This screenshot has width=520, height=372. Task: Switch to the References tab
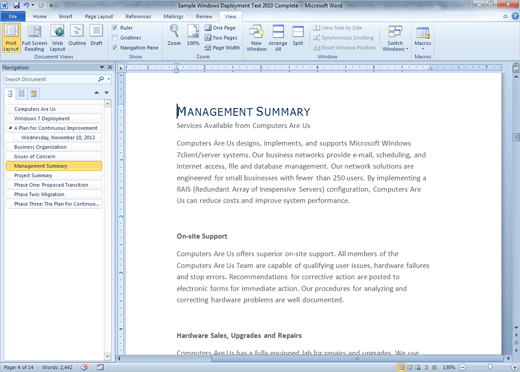pyautogui.click(x=138, y=16)
